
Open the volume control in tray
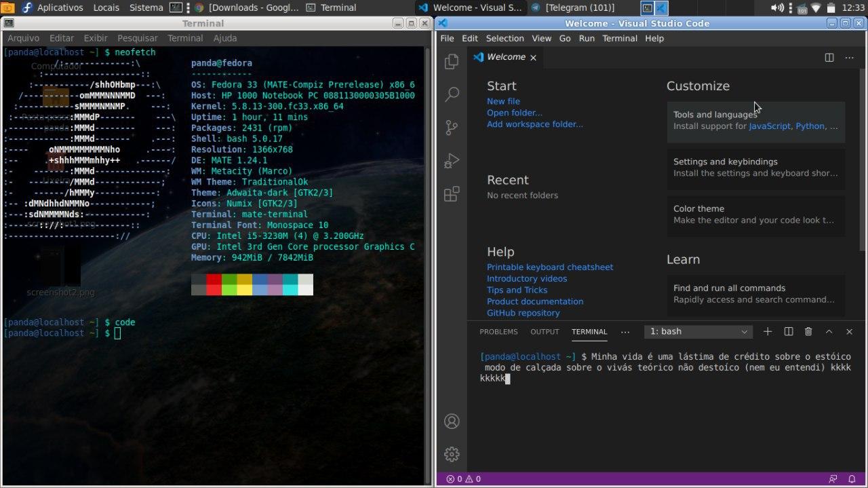777,7
